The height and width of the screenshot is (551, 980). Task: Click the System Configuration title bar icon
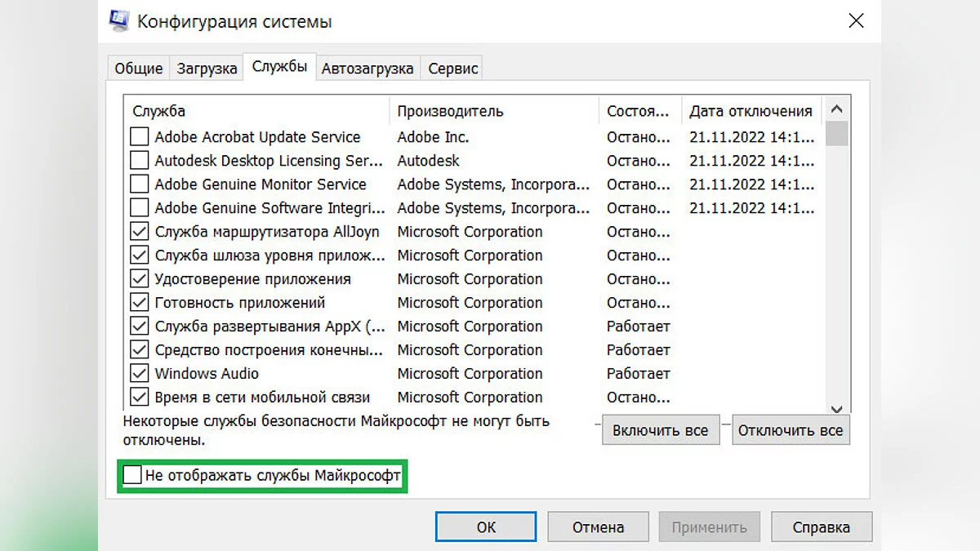click(119, 21)
